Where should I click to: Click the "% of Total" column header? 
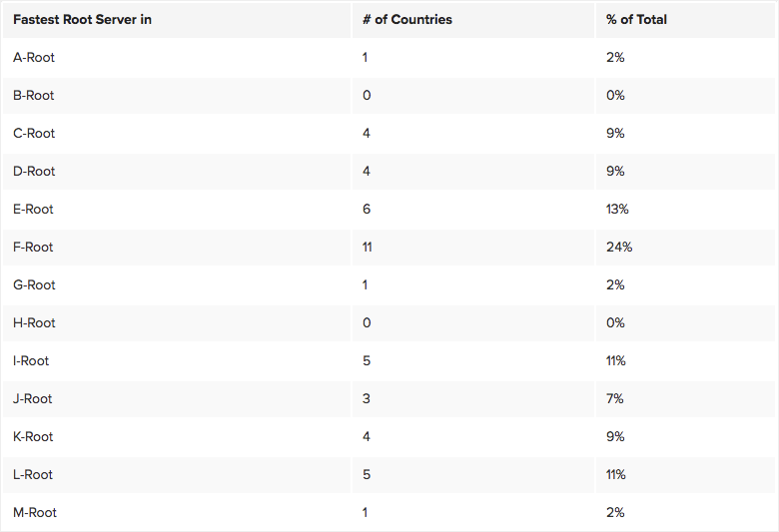(x=636, y=20)
